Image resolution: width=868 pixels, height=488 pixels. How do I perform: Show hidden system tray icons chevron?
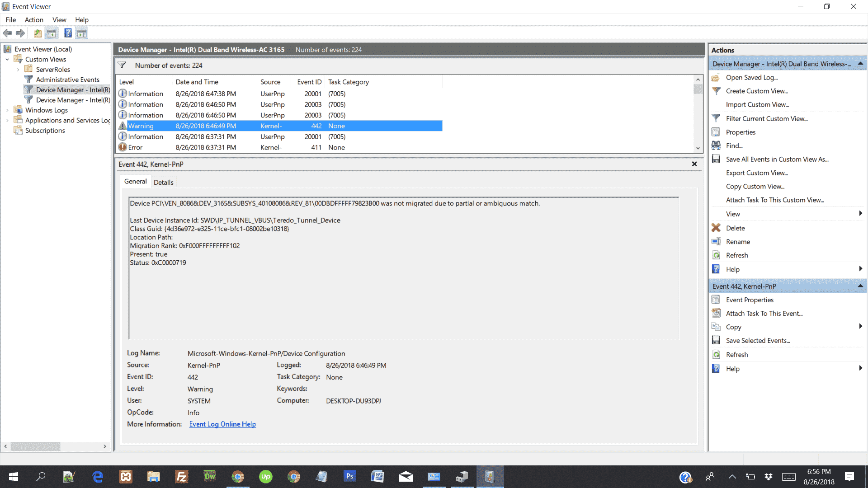732,477
